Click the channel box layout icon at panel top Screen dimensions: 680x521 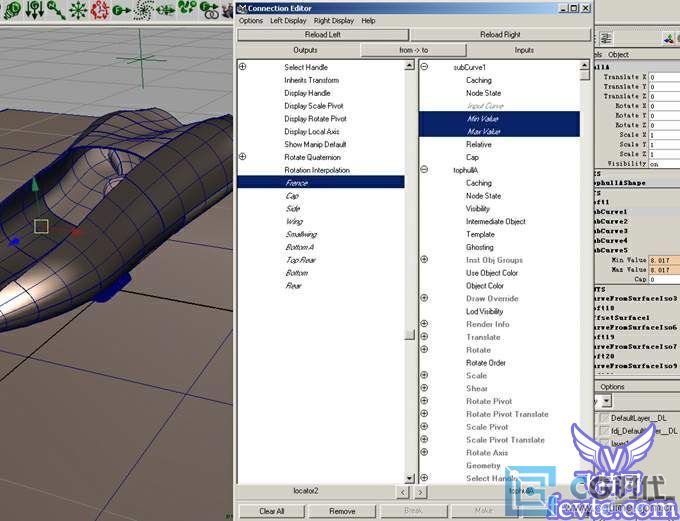pyautogui.click(x=606, y=38)
